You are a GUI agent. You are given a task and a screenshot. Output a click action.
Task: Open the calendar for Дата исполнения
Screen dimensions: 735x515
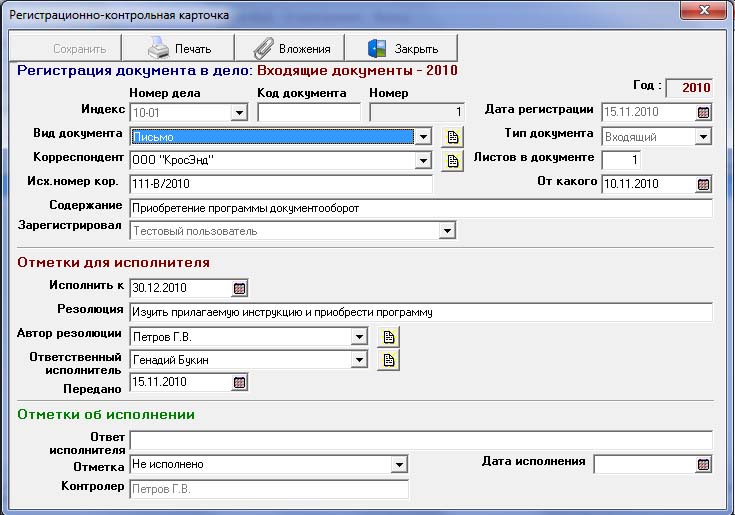tap(703, 465)
